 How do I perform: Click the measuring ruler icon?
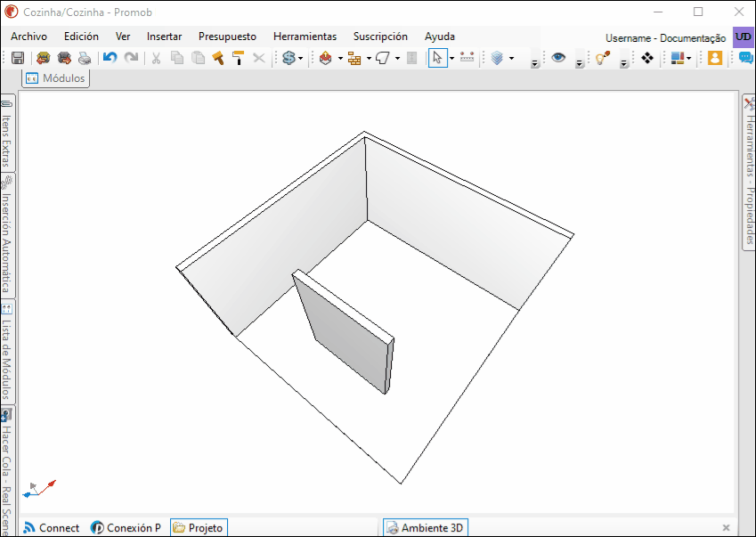467,58
